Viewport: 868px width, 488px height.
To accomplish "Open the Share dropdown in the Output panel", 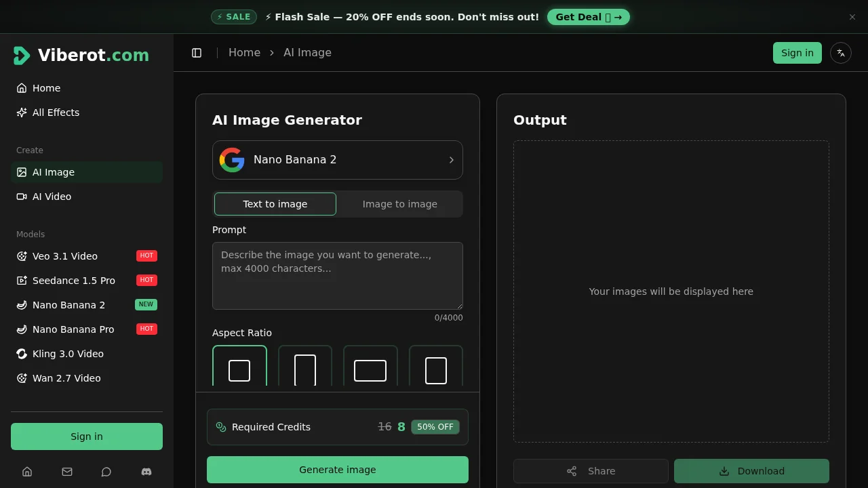I will (x=590, y=470).
